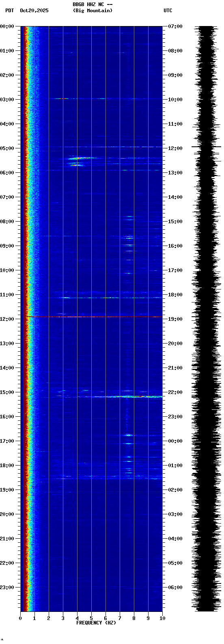Click the 06:00 UTC time label
Viewport: 224px width, 644px height.
175,587
